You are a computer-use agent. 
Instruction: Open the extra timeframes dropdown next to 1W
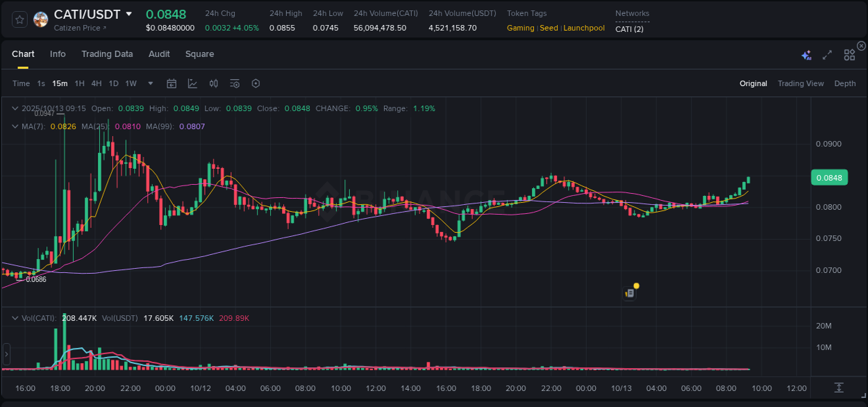tap(149, 83)
